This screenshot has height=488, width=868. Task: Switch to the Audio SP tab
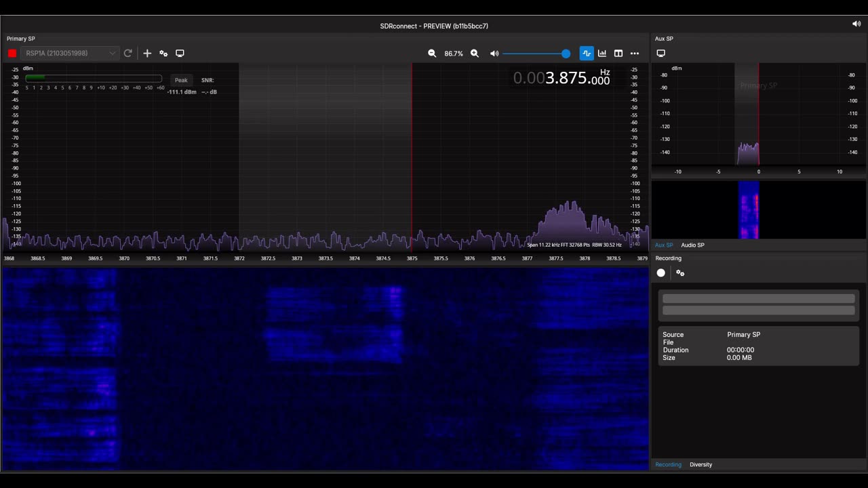(x=692, y=245)
